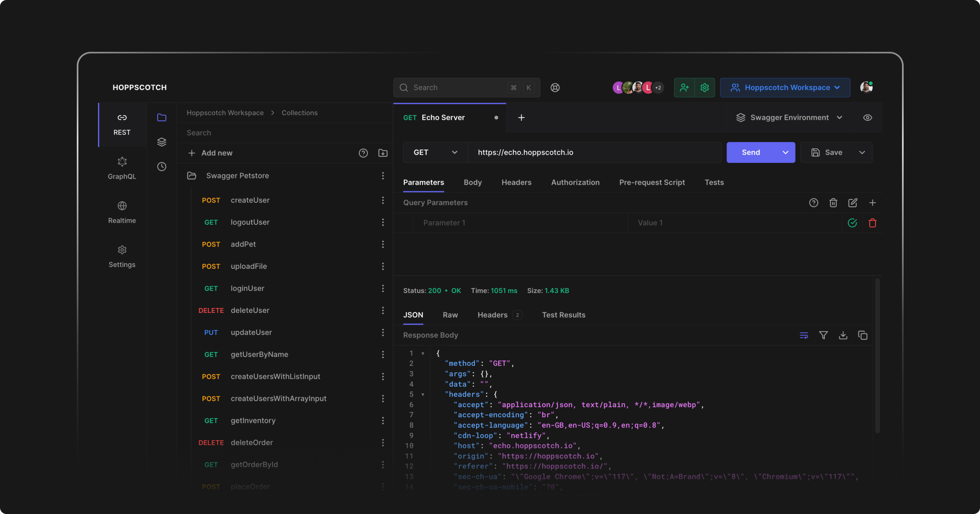
Task: Open the GraphQL panel
Action: pyautogui.click(x=122, y=168)
